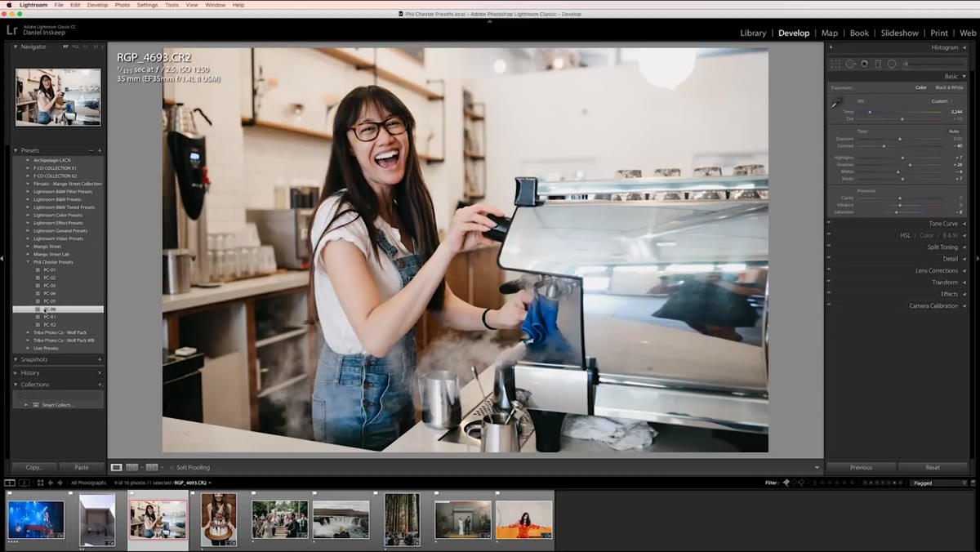Select the Radial Filter tool
Image resolution: width=980 pixels, height=552 pixels.
[x=892, y=64]
